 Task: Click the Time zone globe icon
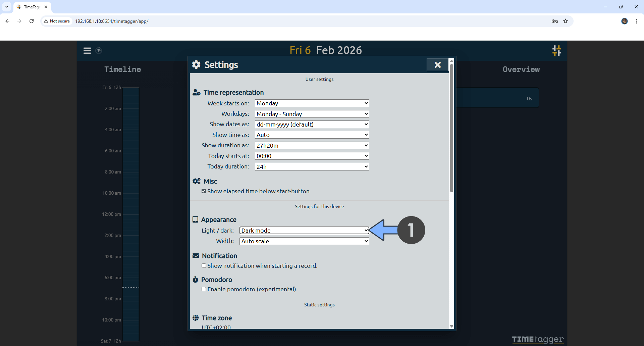[x=196, y=318]
